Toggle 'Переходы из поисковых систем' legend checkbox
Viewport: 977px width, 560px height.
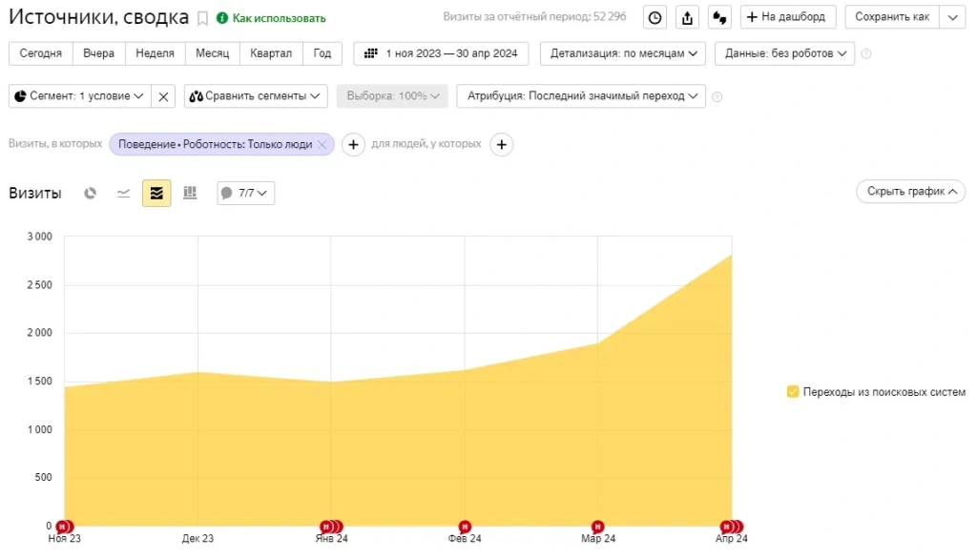coord(793,392)
